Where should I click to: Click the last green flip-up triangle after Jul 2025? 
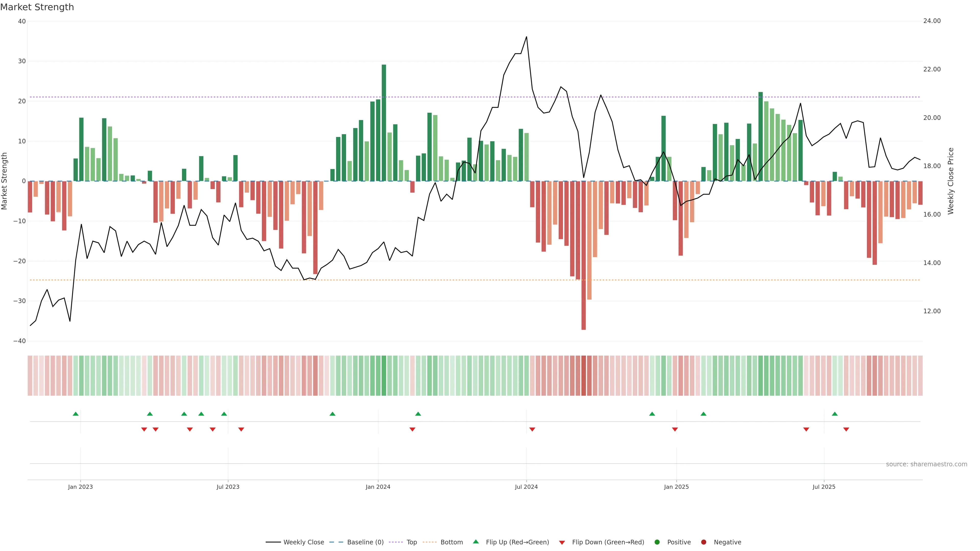(835, 414)
